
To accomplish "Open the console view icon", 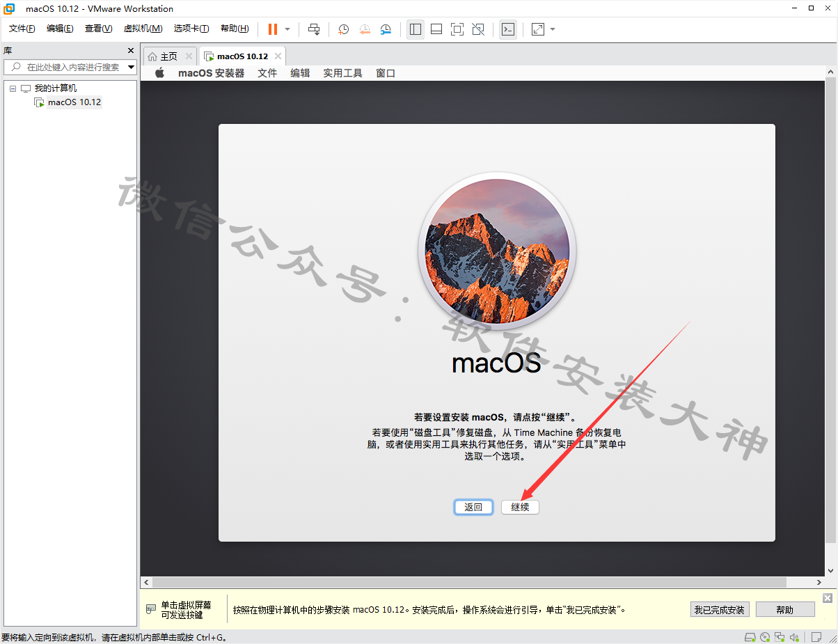I will coord(508,29).
